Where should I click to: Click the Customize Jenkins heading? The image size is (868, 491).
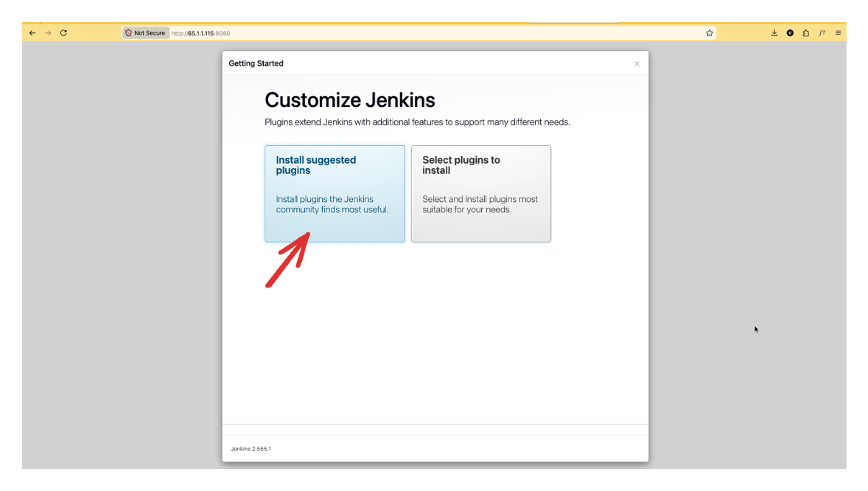pyautogui.click(x=350, y=100)
